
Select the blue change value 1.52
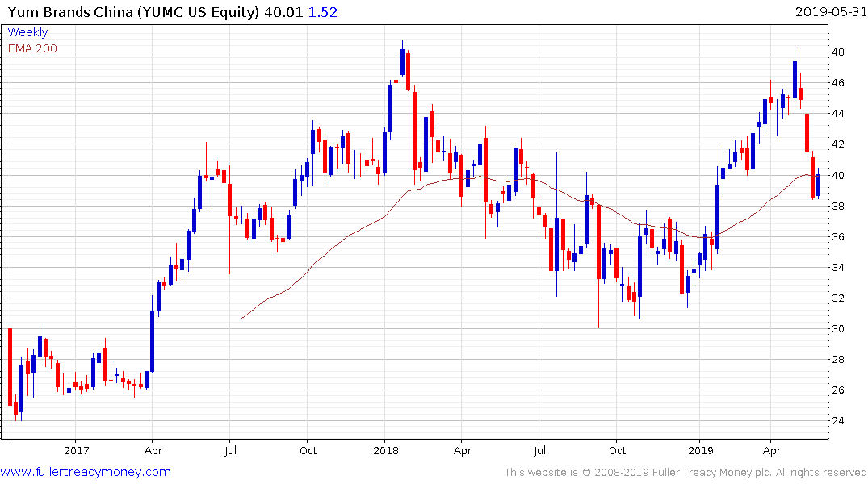[323, 12]
